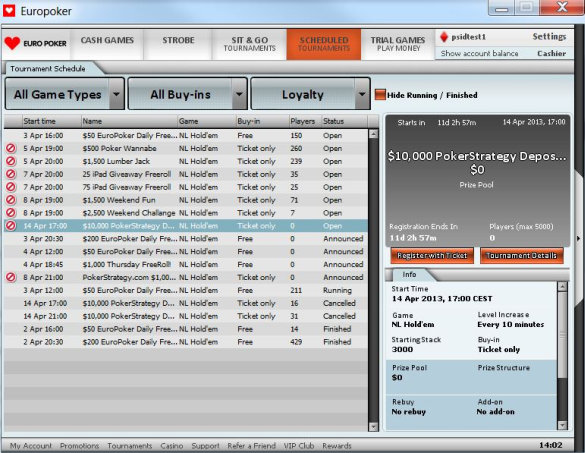Open the Loyalty filter dropdown
Image resolution: width=585 pixels, height=453 pixels.
310,94
